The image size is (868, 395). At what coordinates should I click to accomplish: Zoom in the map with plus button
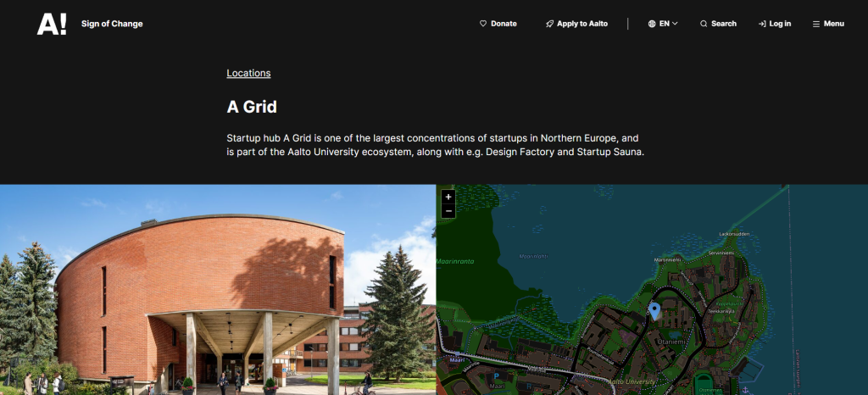448,197
